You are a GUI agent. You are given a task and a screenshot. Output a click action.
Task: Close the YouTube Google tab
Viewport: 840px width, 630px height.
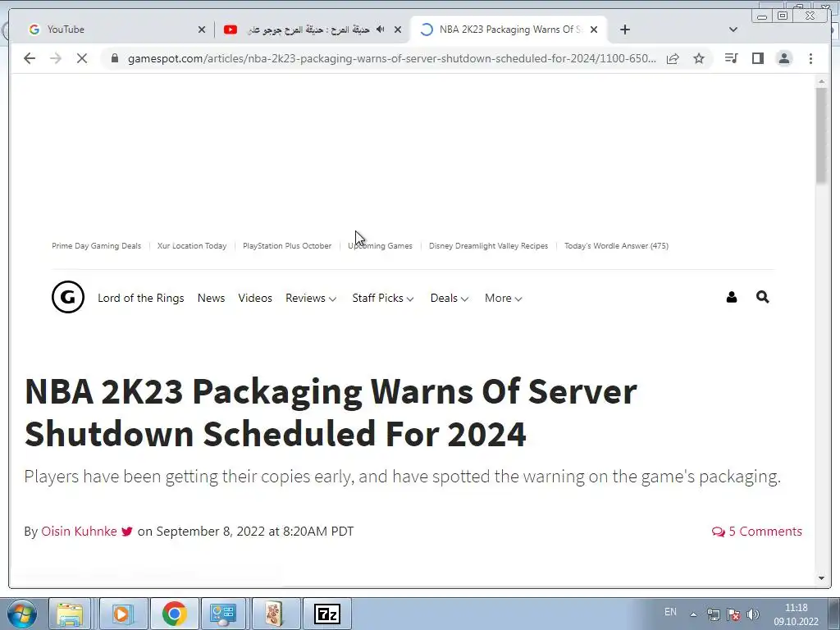pos(202,30)
